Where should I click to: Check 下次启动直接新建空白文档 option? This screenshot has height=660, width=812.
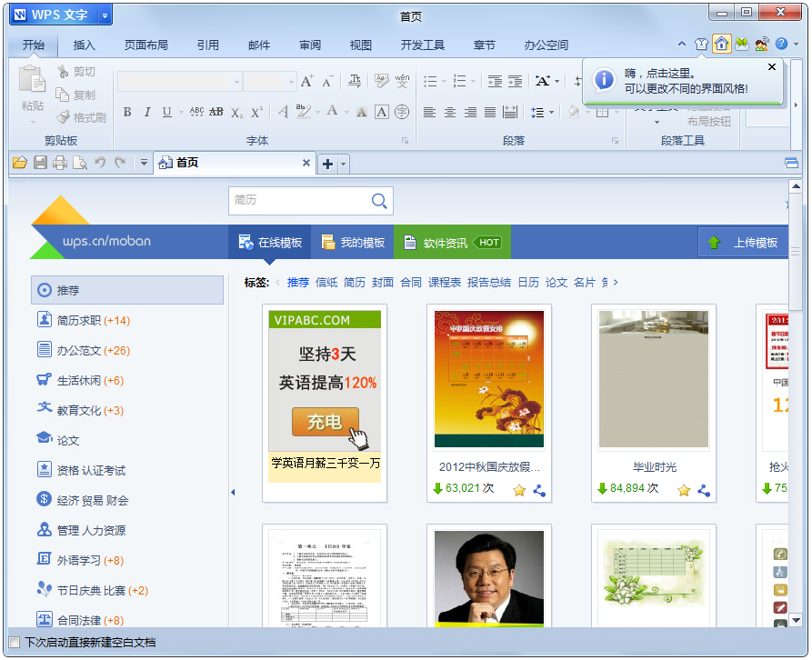click(x=15, y=641)
